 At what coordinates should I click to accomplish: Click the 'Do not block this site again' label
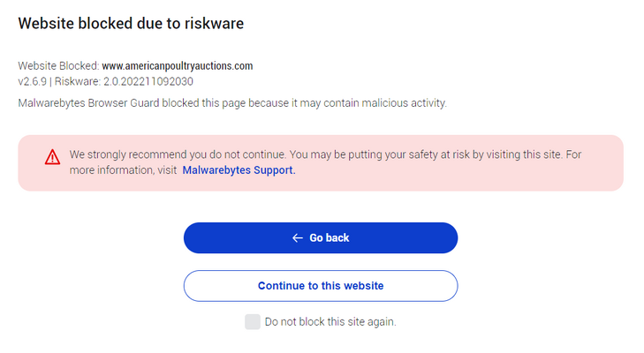tap(330, 322)
